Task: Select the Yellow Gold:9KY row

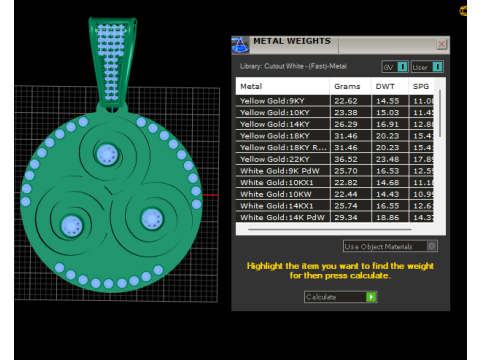Action: point(335,101)
